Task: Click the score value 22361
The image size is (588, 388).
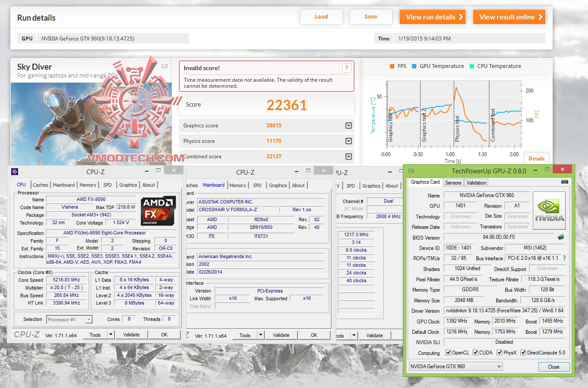Action: pyautogui.click(x=287, y=105)
